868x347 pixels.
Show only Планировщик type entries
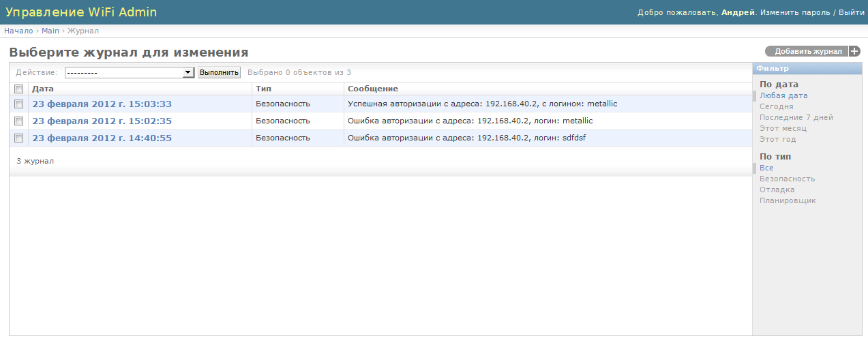click(788, 200)
